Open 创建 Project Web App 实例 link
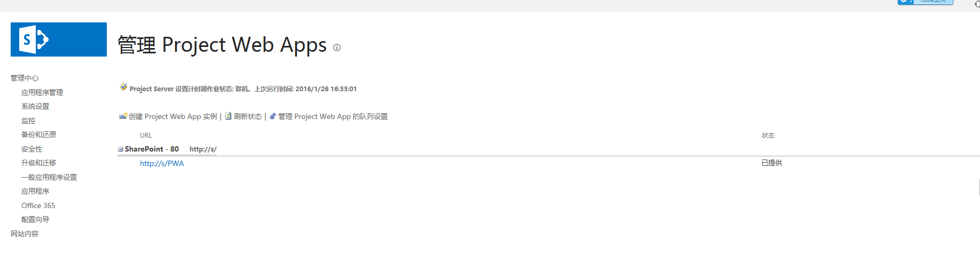This screenshot has height=270, width=980. (173, 116)
